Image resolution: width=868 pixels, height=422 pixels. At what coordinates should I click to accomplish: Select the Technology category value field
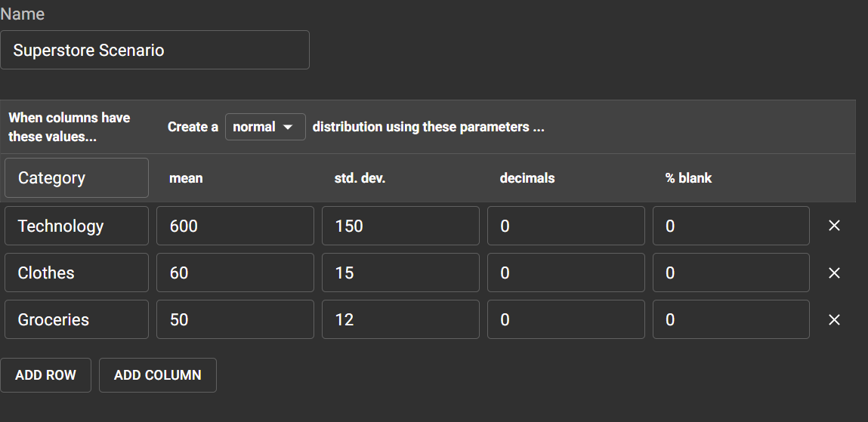click(76, 226)
